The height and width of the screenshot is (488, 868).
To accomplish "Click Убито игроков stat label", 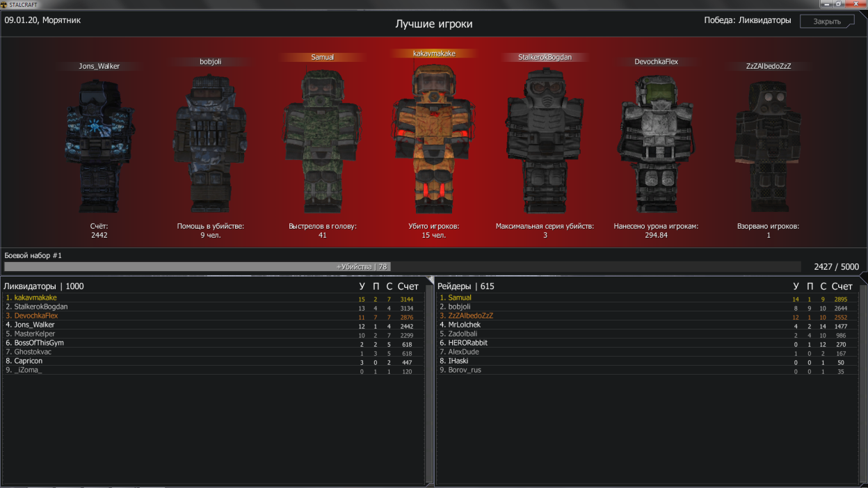I will 434,226.
